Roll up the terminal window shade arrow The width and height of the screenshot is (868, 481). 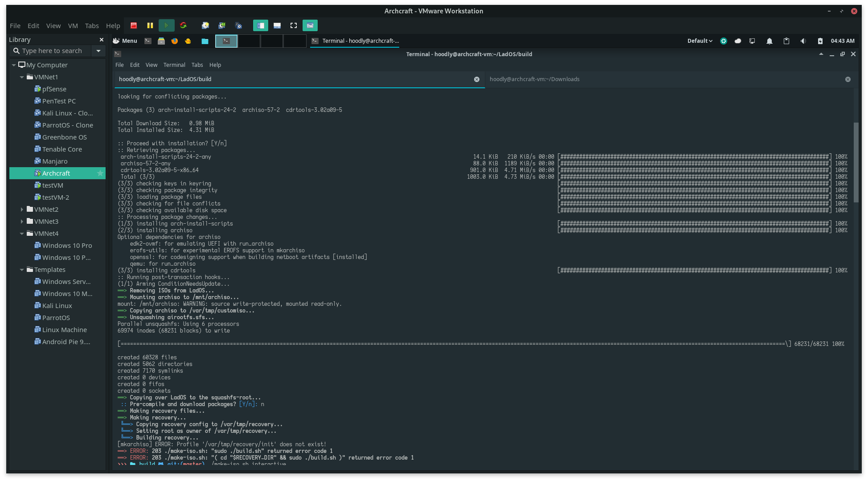[821, 54]
